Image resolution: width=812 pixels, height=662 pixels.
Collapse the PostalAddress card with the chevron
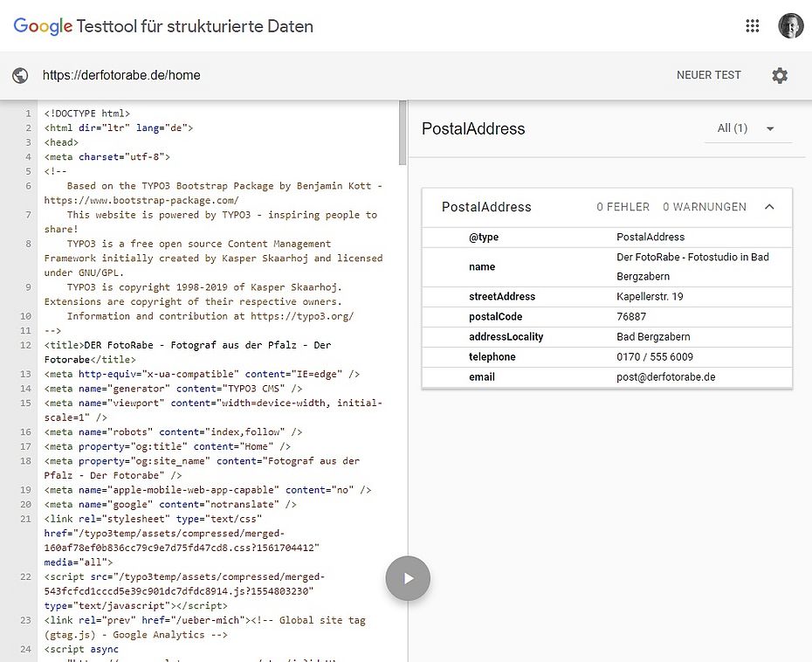[769, 207]
